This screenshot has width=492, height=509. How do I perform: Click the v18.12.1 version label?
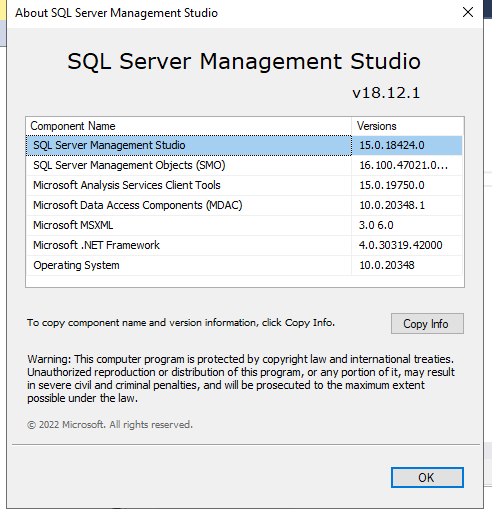386,93
